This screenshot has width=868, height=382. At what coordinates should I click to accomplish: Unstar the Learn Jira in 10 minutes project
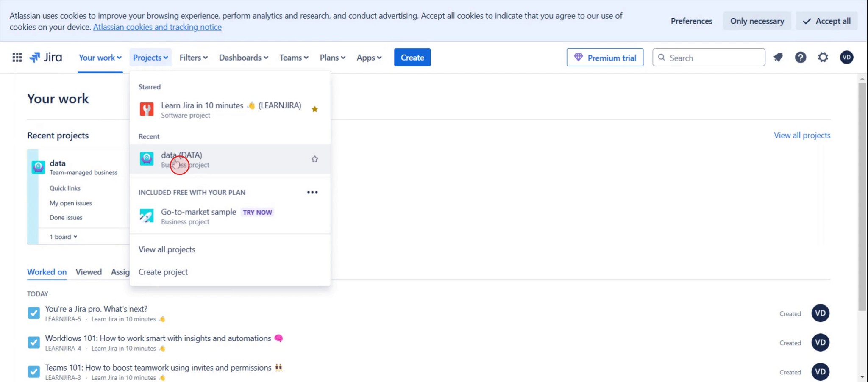click(314, 109)
